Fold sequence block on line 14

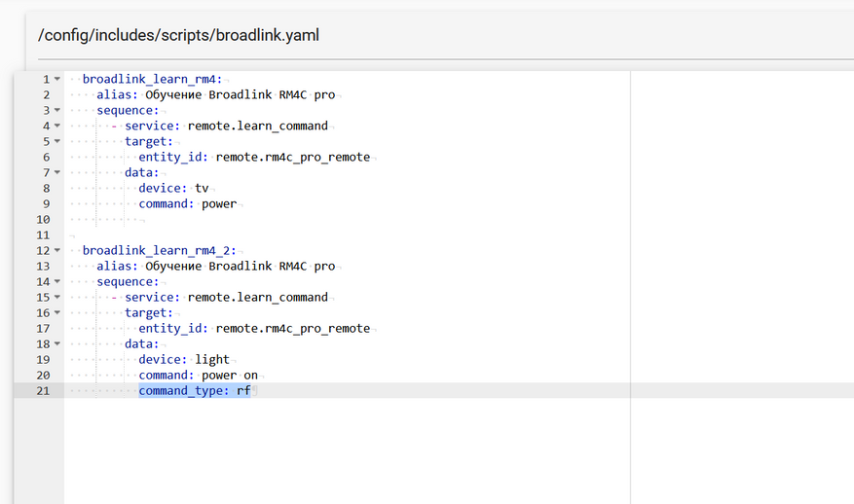pyautogui.click(x=57, y=282)
